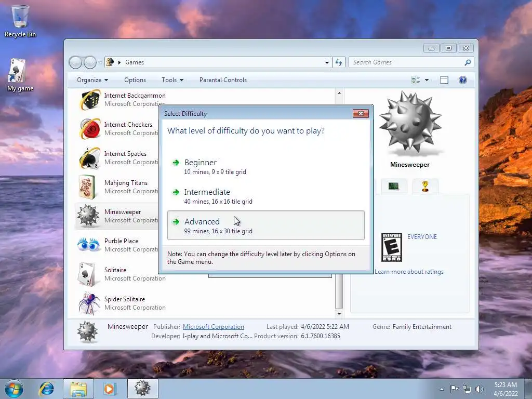Image resolution: width=532 pixels, height=399 pixels.
Task: Open Action Center flag icon
Action: click(x=454, y=389)
